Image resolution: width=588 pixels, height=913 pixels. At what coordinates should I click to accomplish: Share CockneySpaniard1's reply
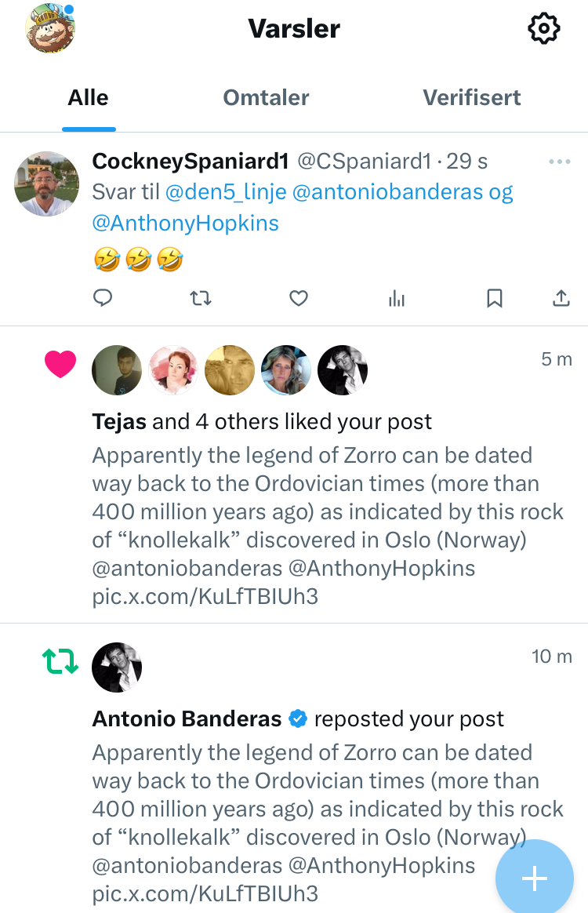pyautogui.click(x=561, y=298)
